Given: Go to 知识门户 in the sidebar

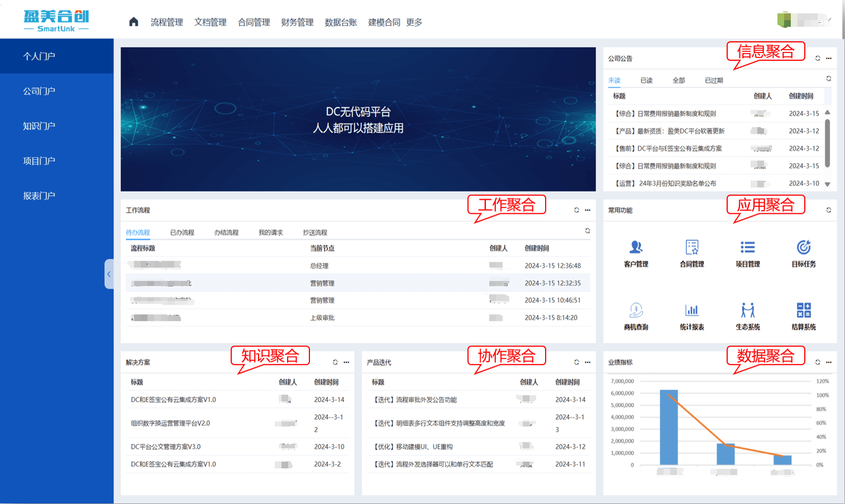Looking at the screenshot, I should coord(39,126).
